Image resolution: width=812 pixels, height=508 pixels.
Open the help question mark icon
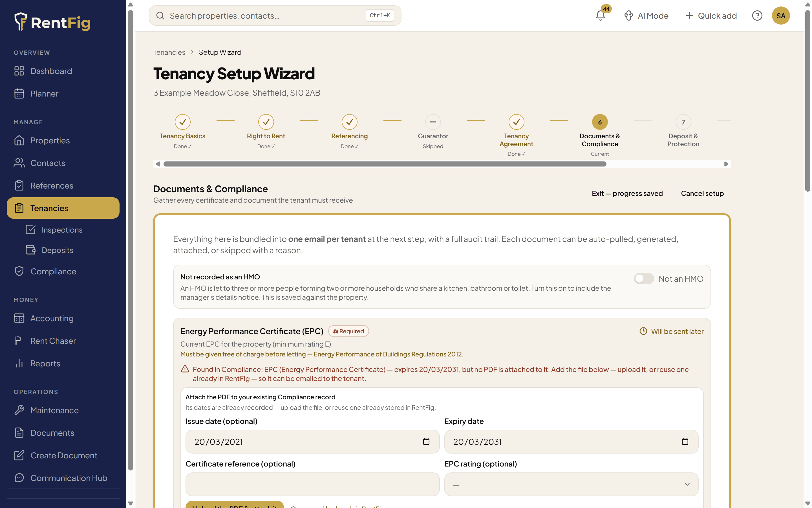[757, 16]
